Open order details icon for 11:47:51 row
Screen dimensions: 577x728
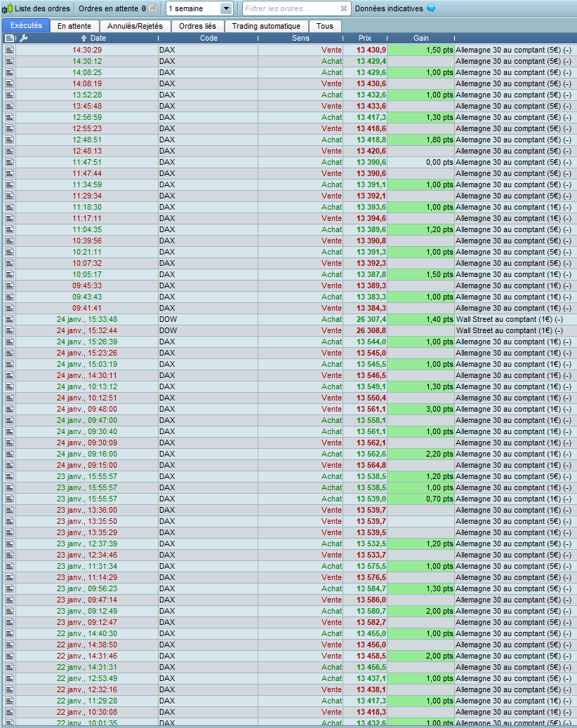[10, 162]
